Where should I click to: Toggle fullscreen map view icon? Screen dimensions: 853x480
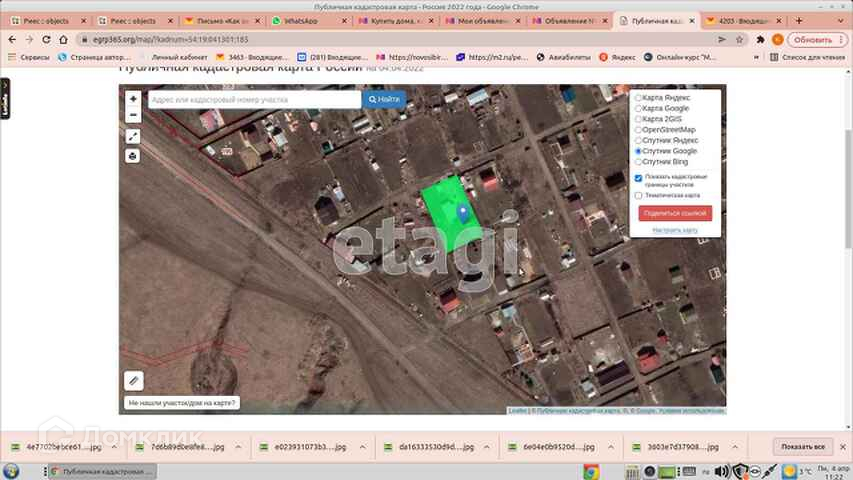coord(133,136)
